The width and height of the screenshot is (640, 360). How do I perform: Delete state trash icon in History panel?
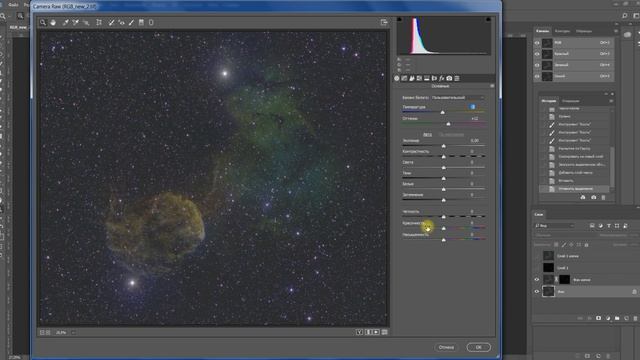pyautogui.click(x=604, y=197)
